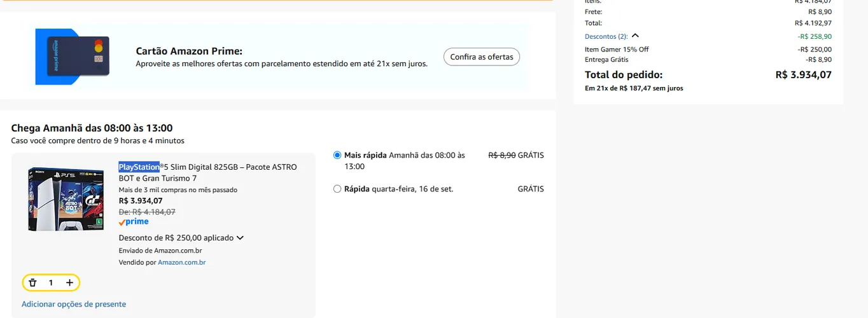Click 'Item Gamer 15% Off' discount line

pos(617,49)
